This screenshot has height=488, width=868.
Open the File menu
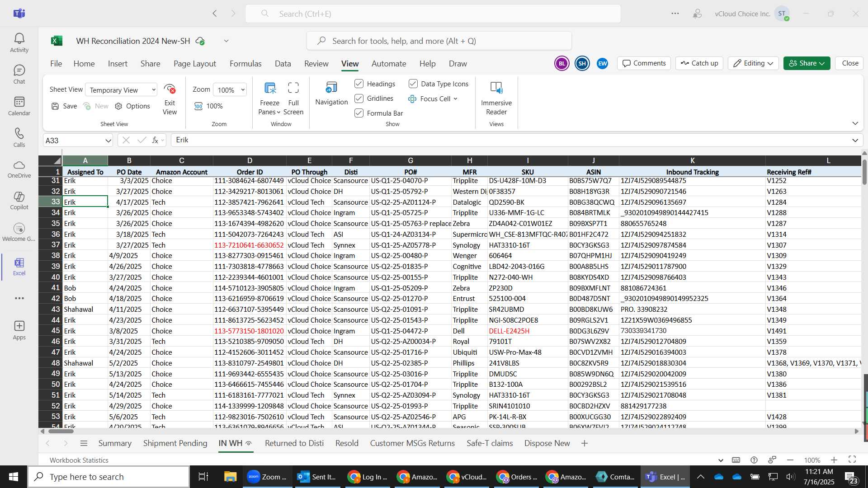pos(56,64)
